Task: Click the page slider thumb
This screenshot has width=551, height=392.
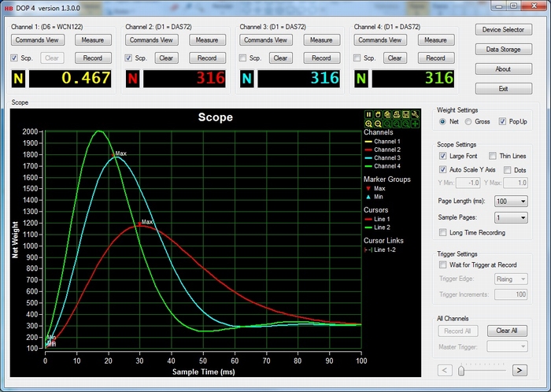Action: click(461, 371)
